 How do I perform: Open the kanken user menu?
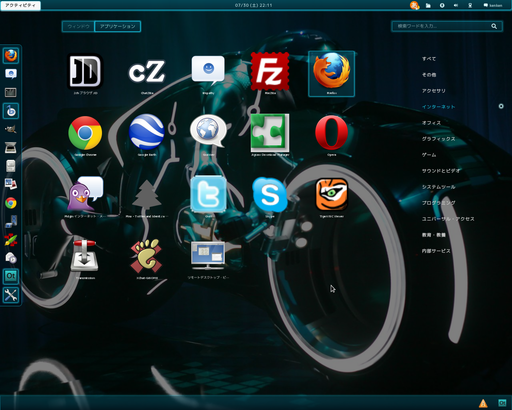(493, 5)
